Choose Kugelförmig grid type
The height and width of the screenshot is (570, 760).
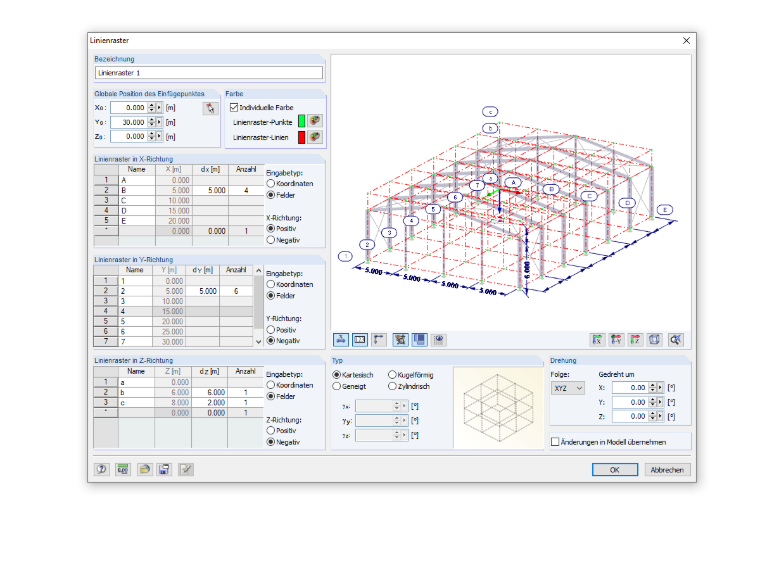(392, 375)
